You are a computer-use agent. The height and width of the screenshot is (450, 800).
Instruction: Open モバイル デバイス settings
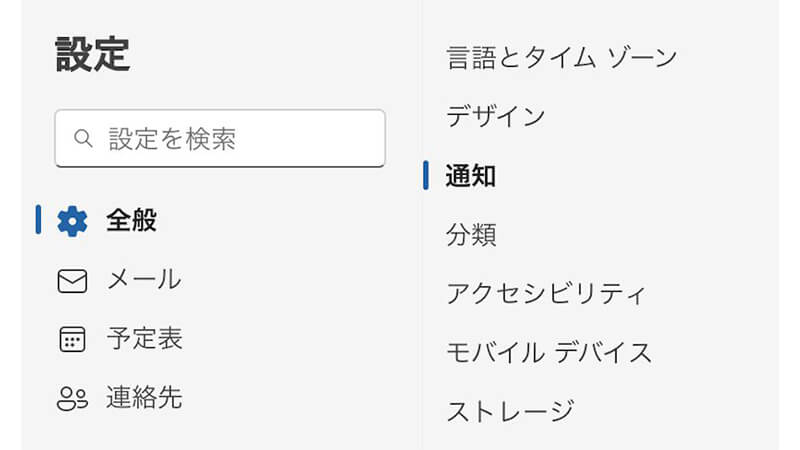point(549,352)
